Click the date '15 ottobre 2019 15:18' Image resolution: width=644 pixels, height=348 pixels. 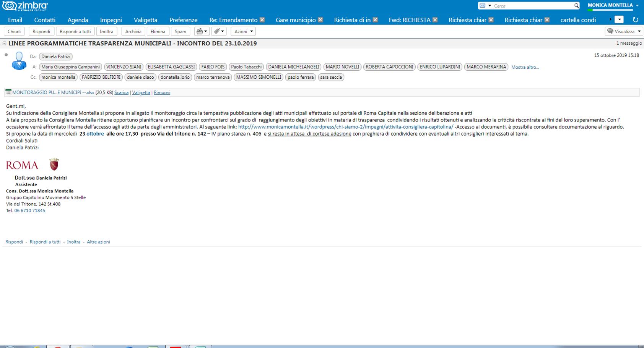(x=616, y=55)
